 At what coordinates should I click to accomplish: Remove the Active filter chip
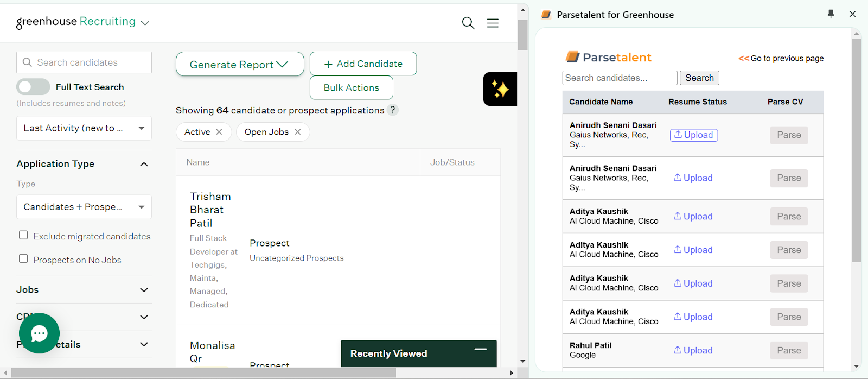219,132
